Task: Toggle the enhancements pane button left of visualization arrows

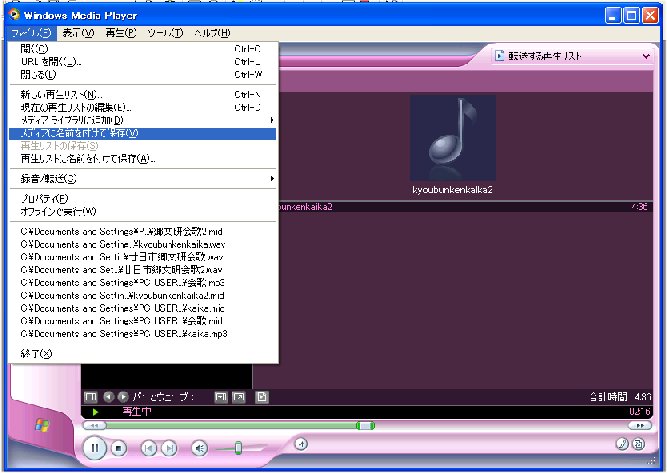Action: tap(90, 397)
